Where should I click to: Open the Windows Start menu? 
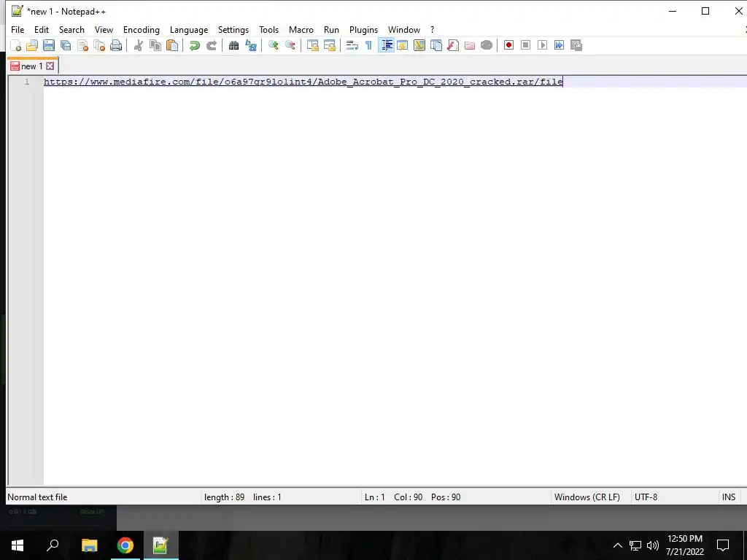pos(18,545)
